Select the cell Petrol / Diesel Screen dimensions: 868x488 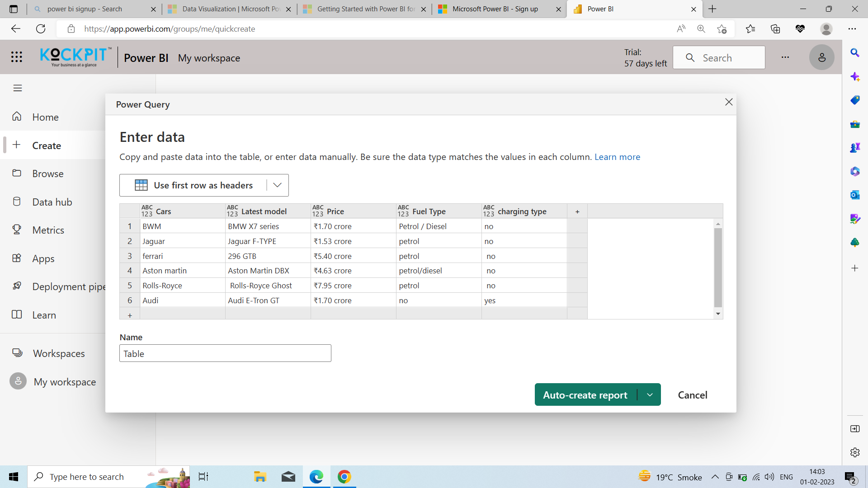439,226
